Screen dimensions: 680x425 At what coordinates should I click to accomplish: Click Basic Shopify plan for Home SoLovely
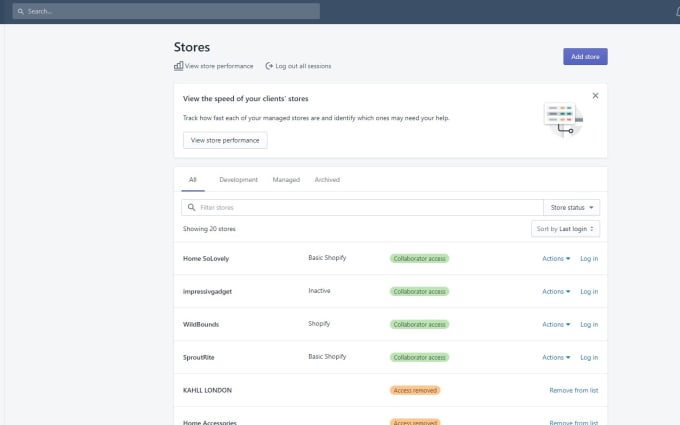point(327,258)
